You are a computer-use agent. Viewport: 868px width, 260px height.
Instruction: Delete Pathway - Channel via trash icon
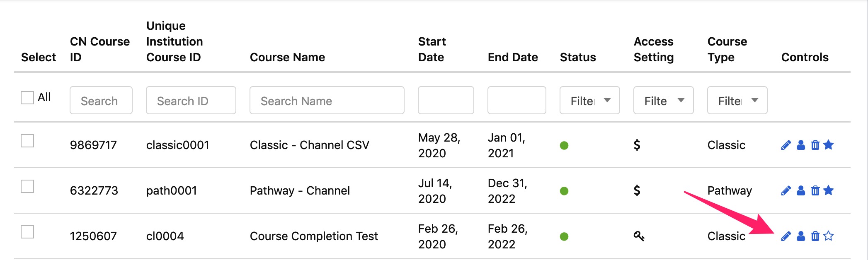tap(815, 190)
